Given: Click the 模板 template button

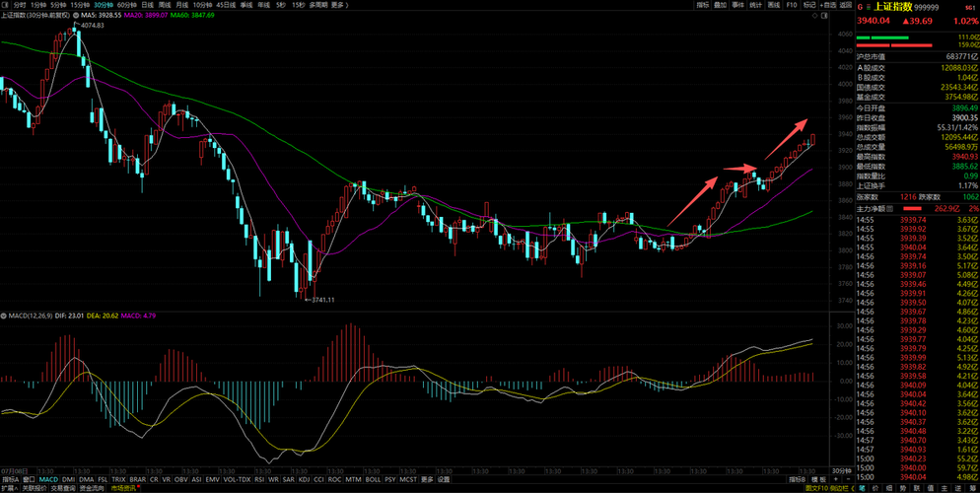Looking at the screenshot, I should pos(817,480).
